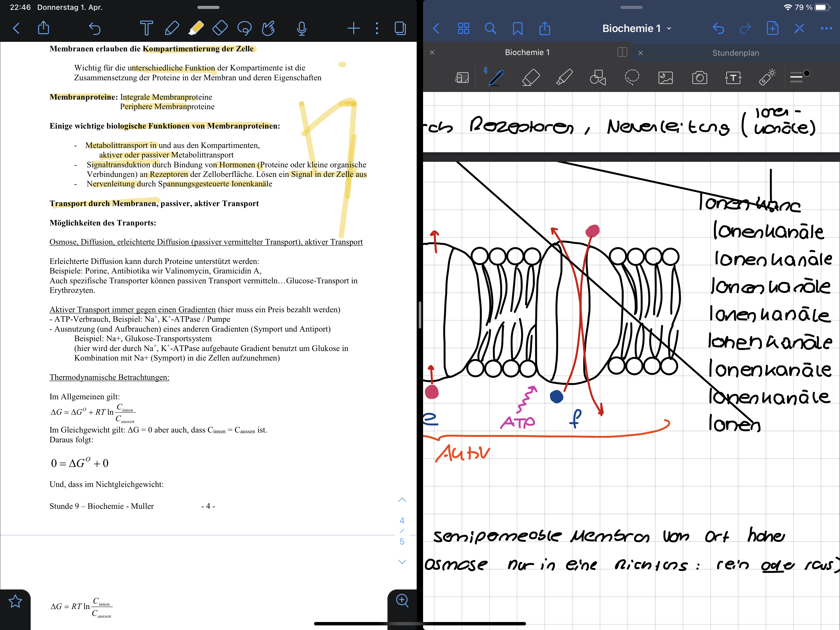Select the Text tool in left toolbar
Screen dimensions: 840x630
[146, 28]
